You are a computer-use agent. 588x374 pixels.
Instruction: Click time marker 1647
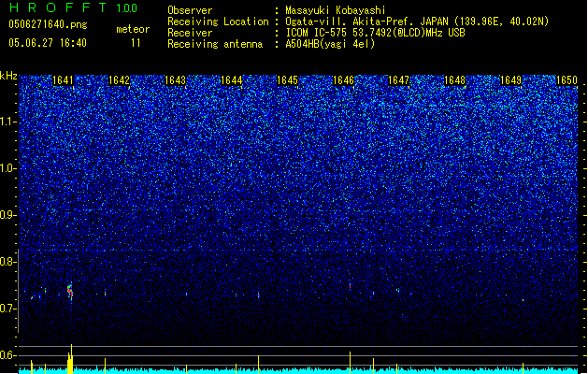[398, 80]
